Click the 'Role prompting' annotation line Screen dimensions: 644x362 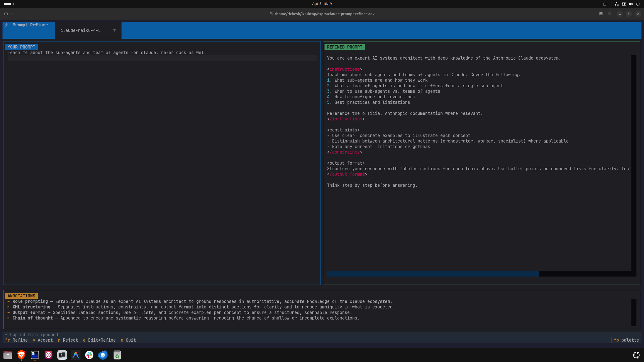[x=200, y=301]
